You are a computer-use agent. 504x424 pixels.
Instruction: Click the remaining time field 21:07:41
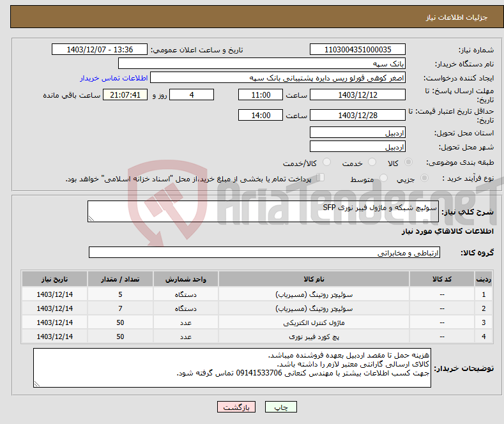click(x=125, y=95)
